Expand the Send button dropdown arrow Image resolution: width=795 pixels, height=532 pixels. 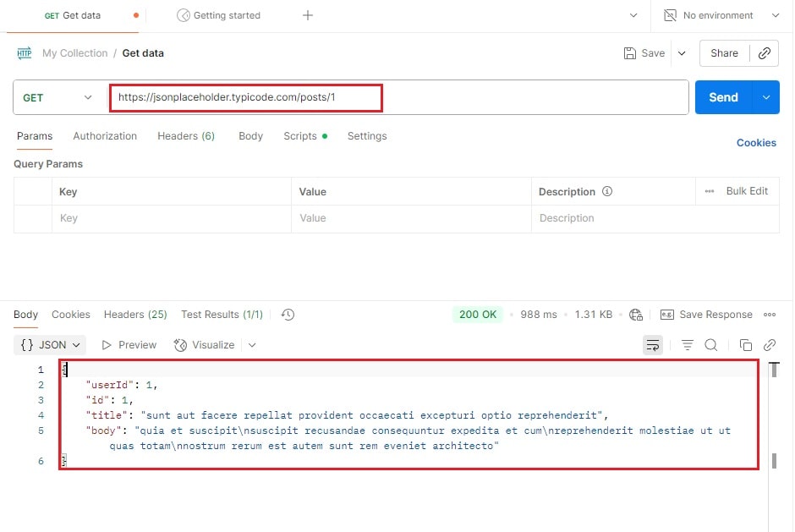click(766, 97)
